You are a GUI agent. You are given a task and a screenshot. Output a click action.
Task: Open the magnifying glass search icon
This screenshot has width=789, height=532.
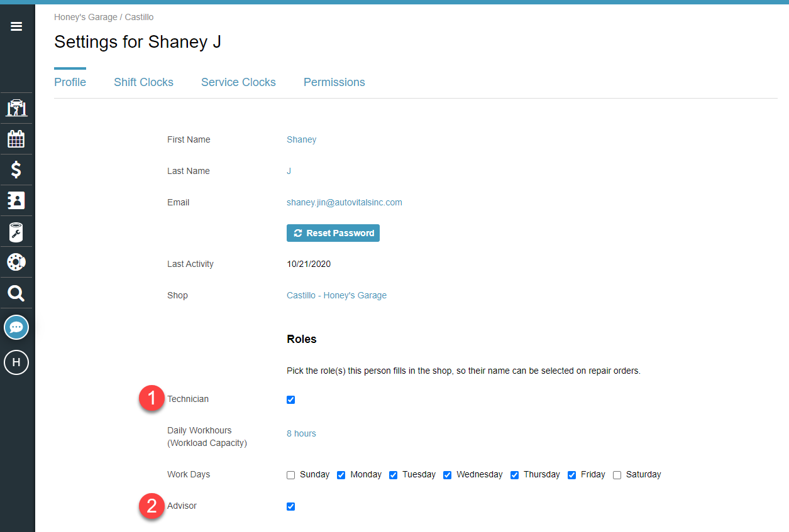click(x=16, y=293)
